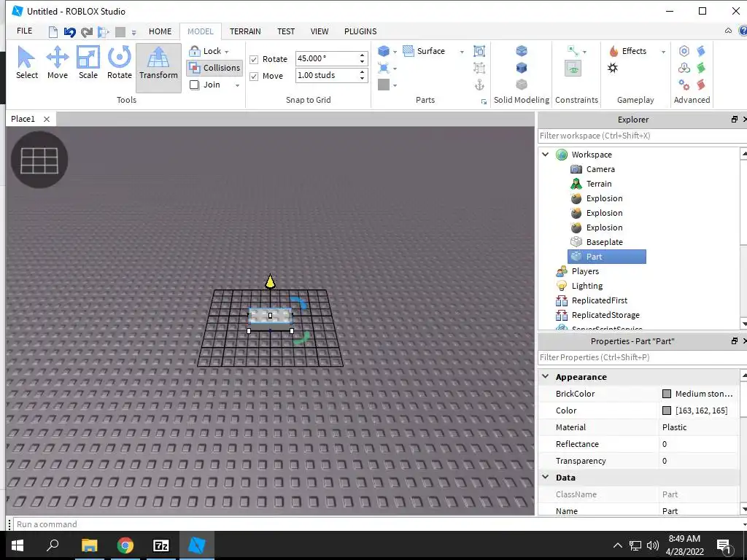Click the Transform tool

pyautogui.click(x=158, y=68)
